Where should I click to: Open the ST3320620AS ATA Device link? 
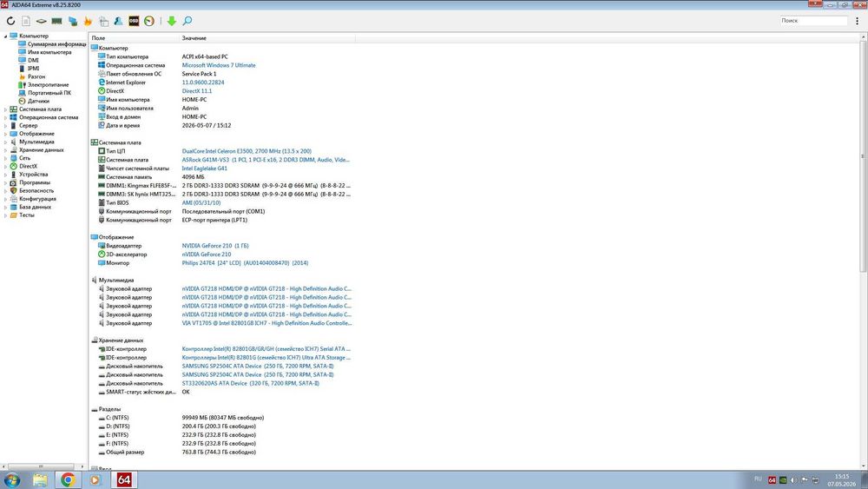point(251,383)
